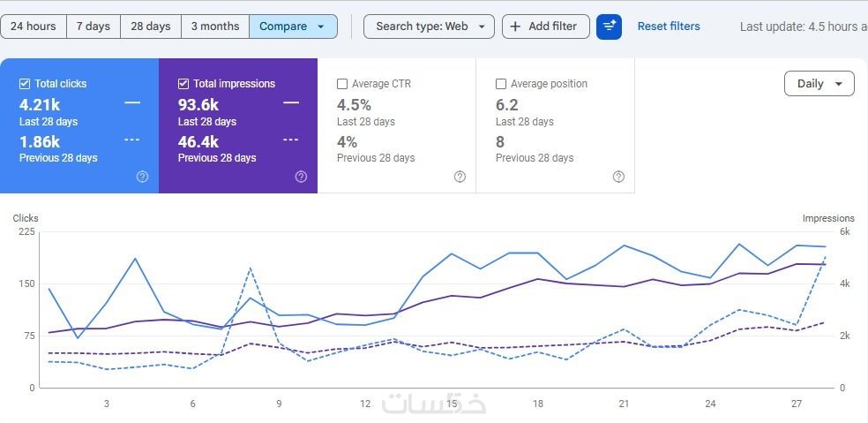
Task: Click help icon on Average position card
Action: [618, 177]
